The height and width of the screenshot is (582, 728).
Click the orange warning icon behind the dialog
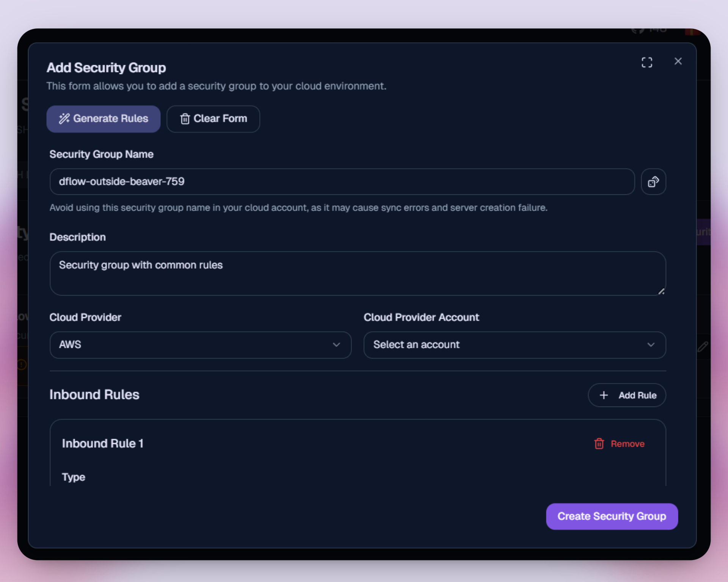click(x=22, y=365)
